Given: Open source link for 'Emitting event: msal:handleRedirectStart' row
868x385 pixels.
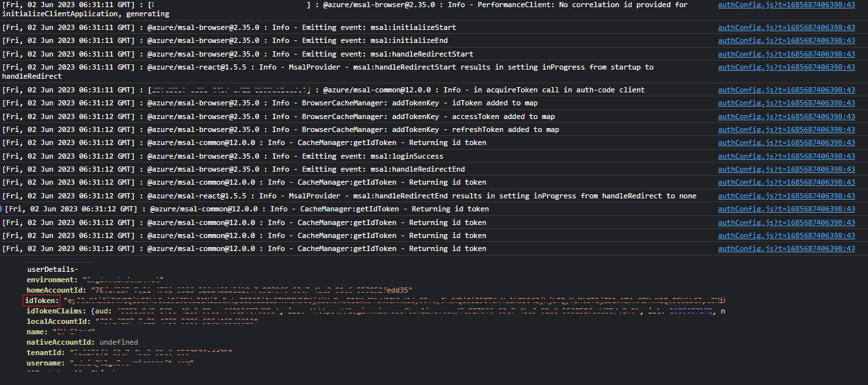Looking at the screenshot, I should pyautogui.click(x=786, y=54).
